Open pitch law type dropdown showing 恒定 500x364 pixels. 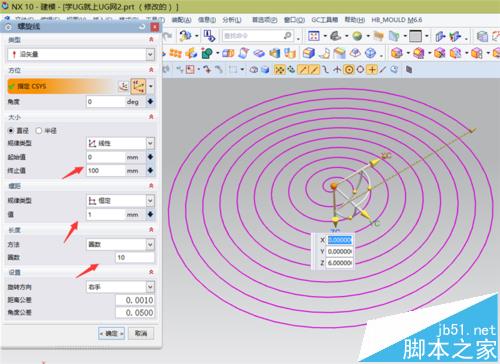(x=120, y=201)
